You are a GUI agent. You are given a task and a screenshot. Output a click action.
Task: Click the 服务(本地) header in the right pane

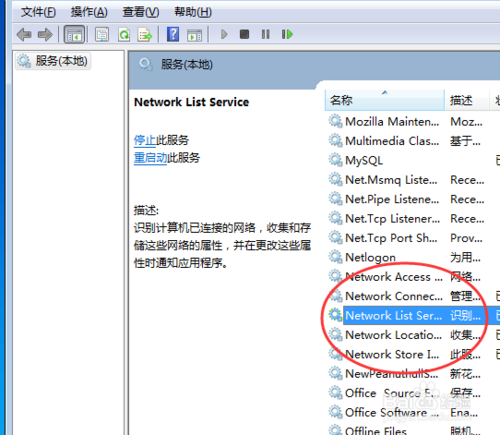point(187,64)
